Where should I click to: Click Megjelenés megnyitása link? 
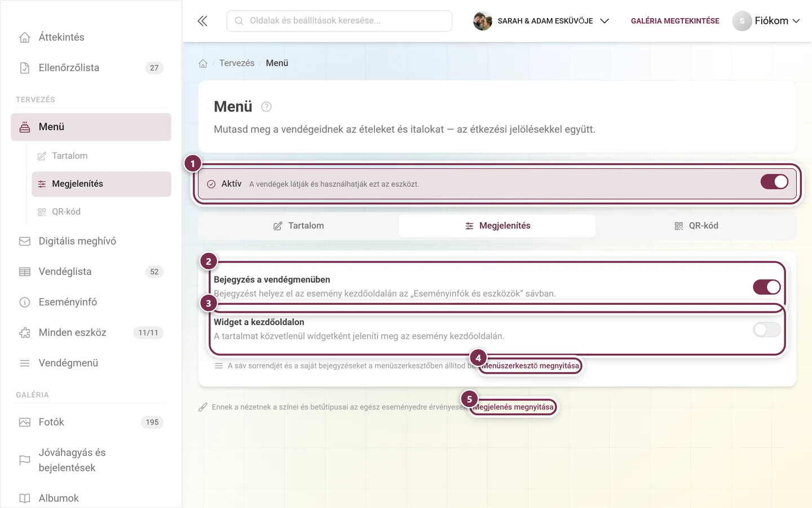[513, 407]
